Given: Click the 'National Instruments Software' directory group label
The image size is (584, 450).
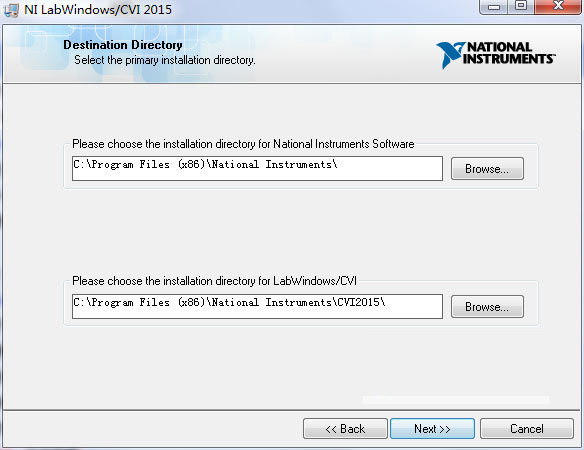Looking at the screenshot, I should coord(243,144).
